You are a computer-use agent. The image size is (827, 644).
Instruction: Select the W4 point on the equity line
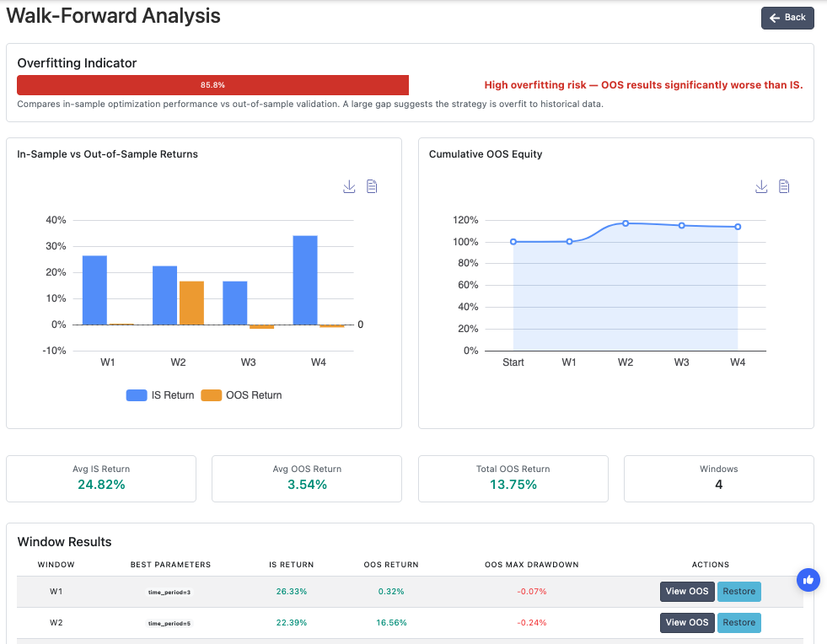point(738,227)
